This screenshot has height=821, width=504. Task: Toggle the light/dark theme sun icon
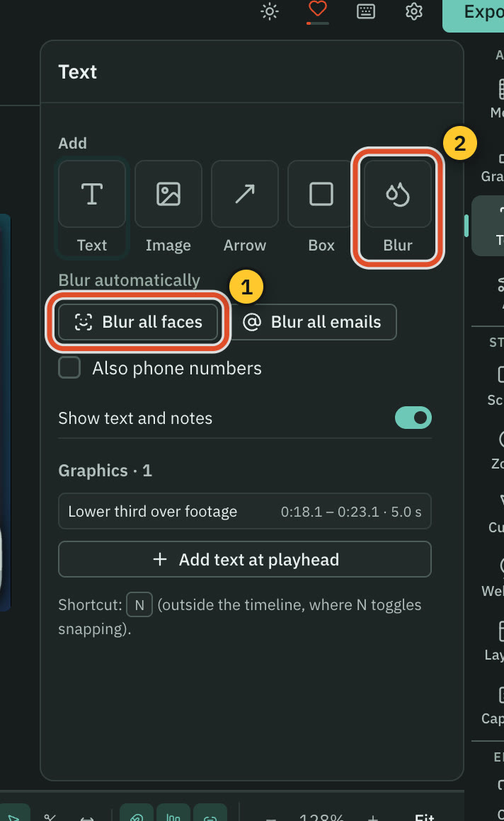tap(270, 11)
